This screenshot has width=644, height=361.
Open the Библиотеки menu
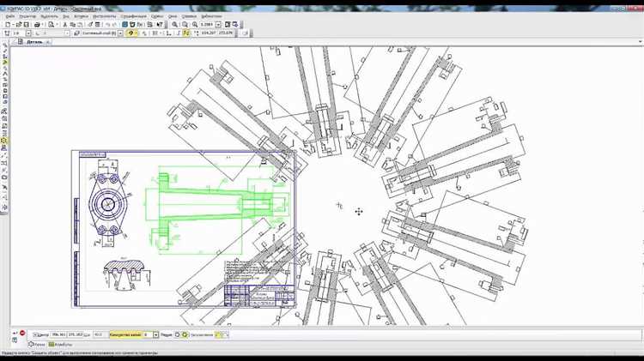(x=211, y=16)
